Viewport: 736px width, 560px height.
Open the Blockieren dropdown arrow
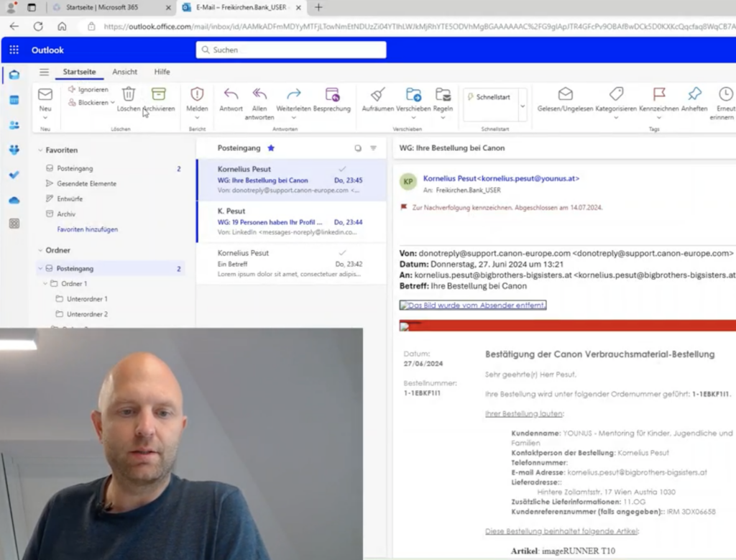(x=113, y=102)
